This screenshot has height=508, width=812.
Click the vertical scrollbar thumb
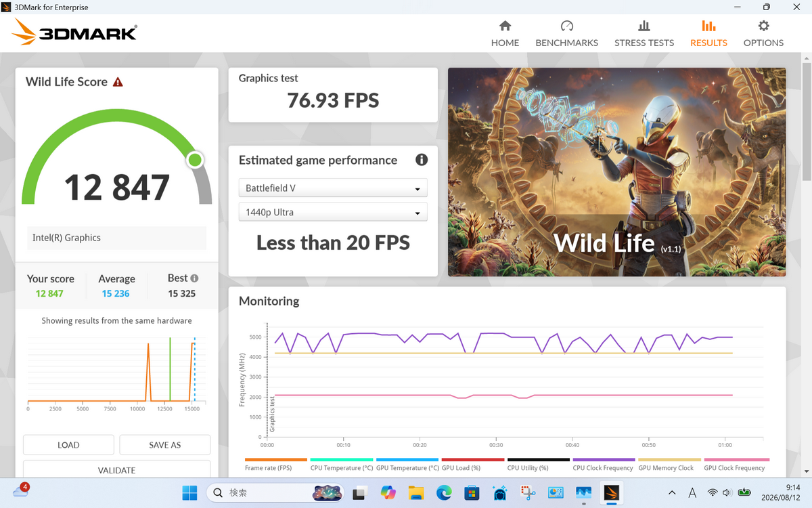coord(806,121)
